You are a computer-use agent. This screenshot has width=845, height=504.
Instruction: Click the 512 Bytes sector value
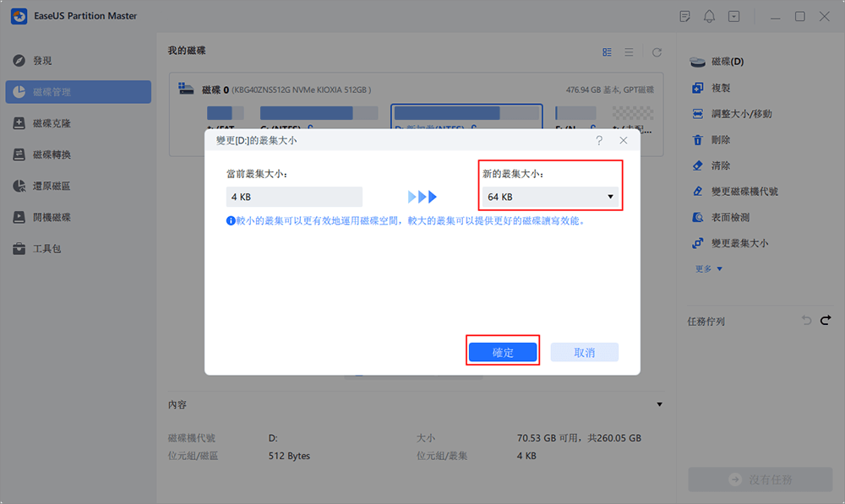[289, 456]
